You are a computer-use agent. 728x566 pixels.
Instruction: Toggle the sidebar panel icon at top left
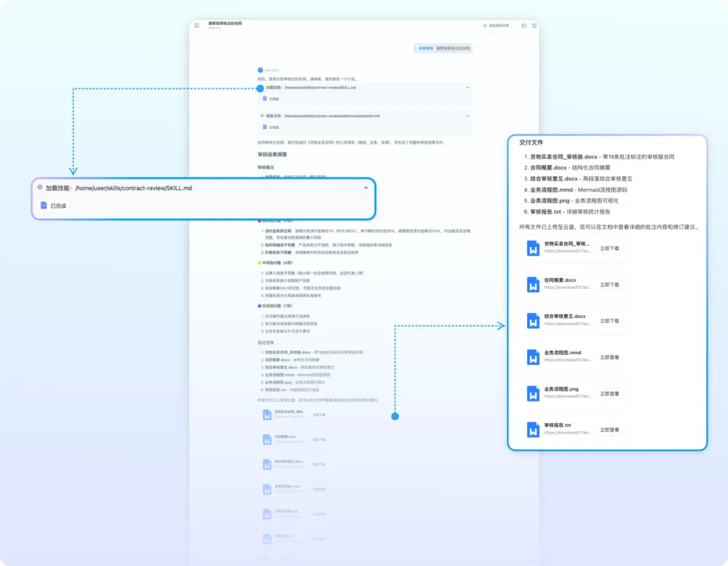197,26
